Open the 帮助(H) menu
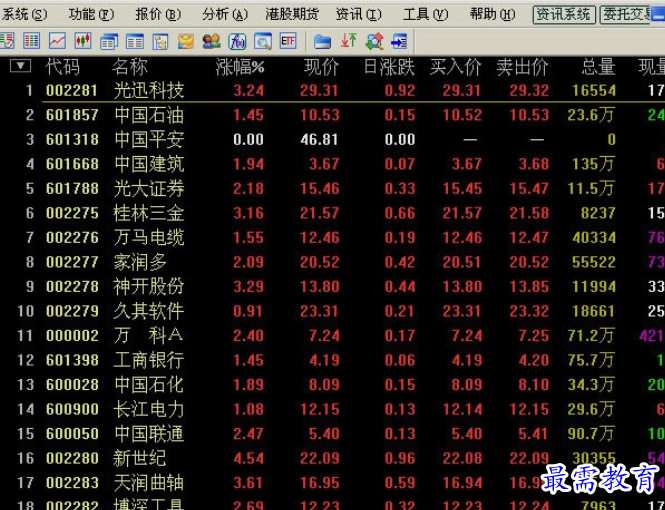Screen dimensions: 665x510 (x=492, y=15)
